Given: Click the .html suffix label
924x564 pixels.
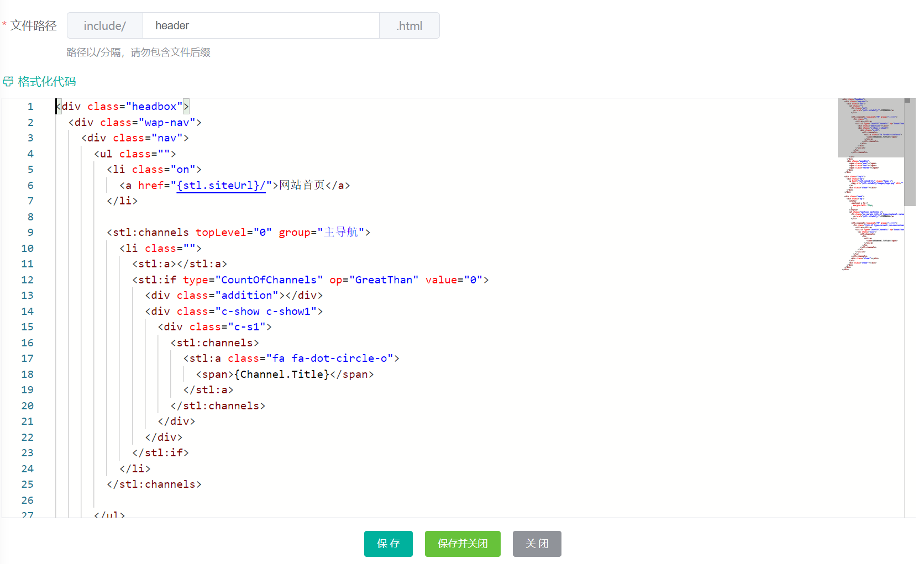Looking at the screenshot, I should tap(409, 25).
